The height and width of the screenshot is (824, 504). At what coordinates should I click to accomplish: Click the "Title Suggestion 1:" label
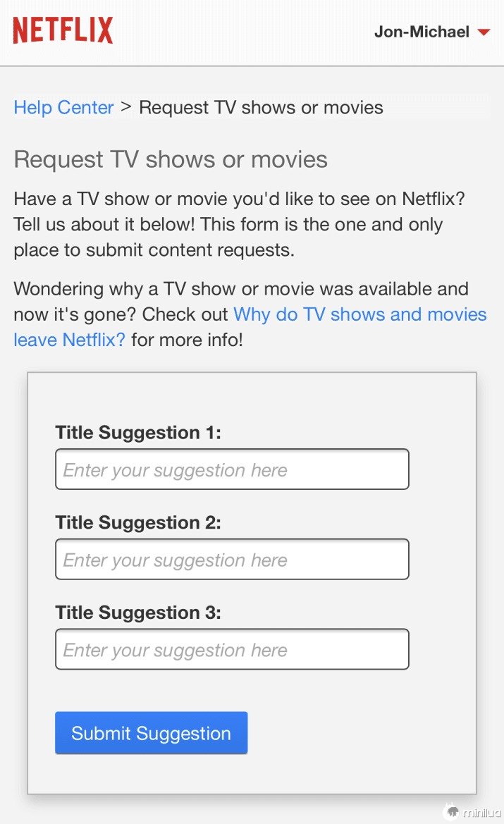point(138,433)
